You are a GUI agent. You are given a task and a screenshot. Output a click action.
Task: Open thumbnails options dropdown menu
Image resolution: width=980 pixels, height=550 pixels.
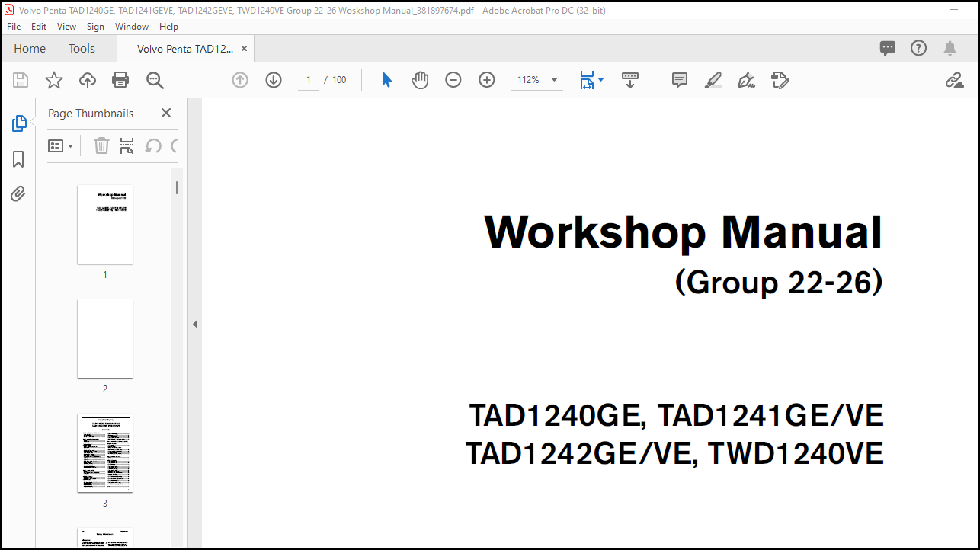(x=61, y=145)
